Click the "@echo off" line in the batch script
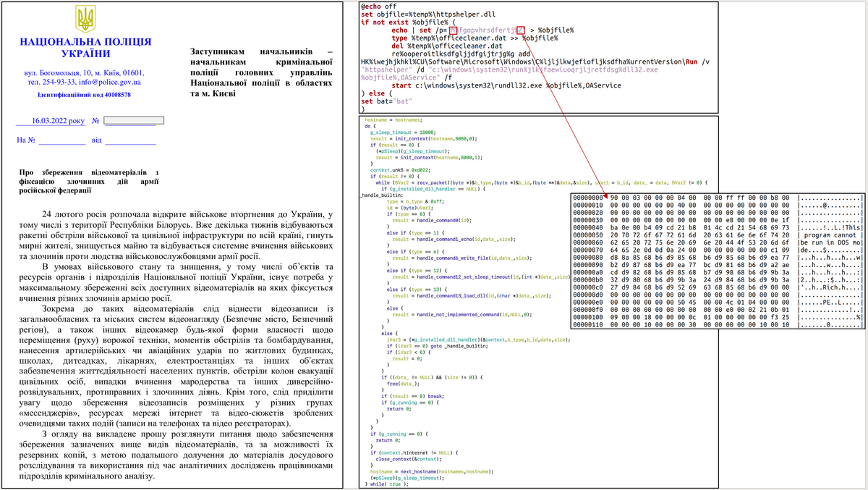Screen dimensions: 868x490 (x=378, y=7)
